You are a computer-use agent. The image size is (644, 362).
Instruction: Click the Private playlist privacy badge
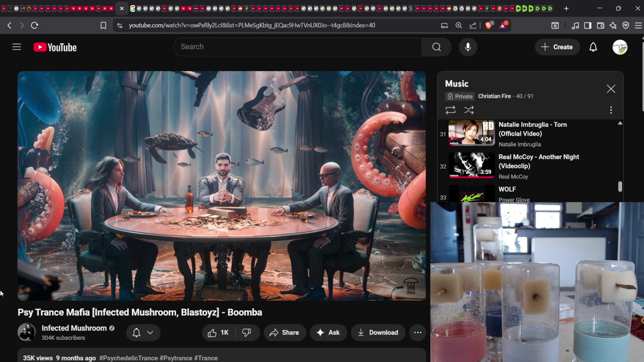click(x=460, y=96)
